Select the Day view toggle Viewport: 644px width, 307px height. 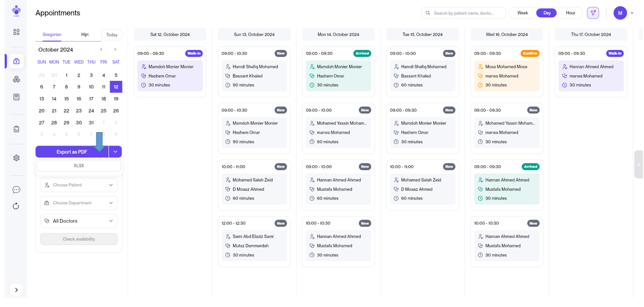547,13
